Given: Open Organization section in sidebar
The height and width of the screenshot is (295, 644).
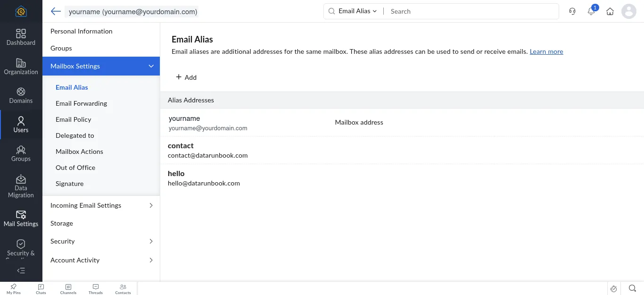Looking at the screenshot, I should pyautogui.click(x=21, y=67).
